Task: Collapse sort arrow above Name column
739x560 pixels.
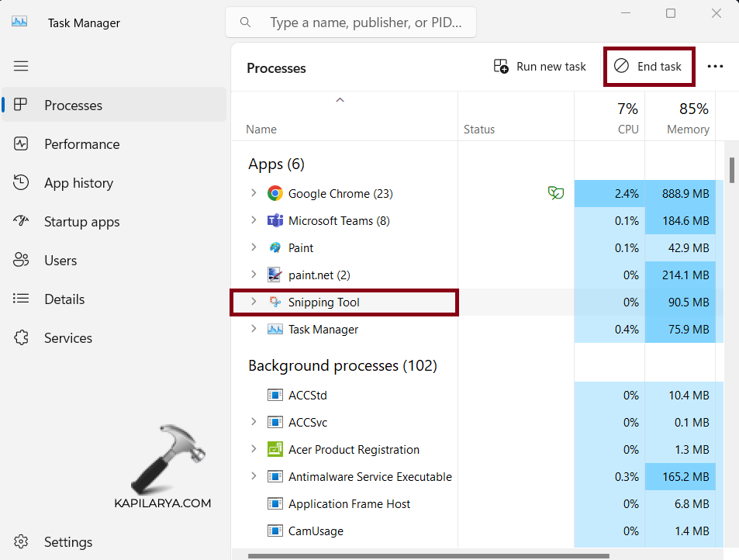Action: [340, 100]
